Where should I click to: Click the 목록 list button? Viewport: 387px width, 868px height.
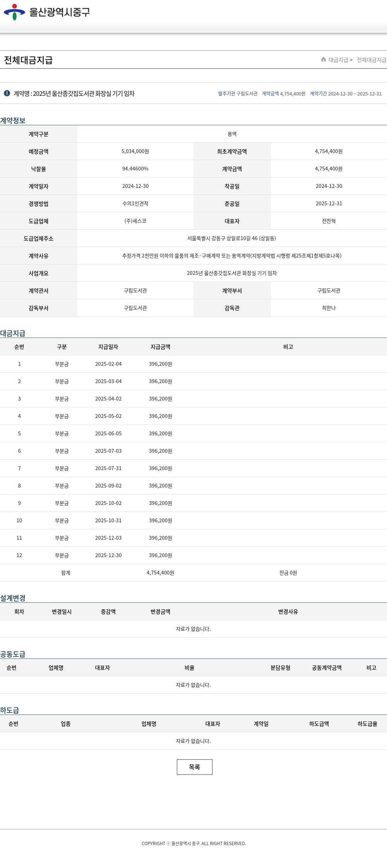[x=194, y=767]
